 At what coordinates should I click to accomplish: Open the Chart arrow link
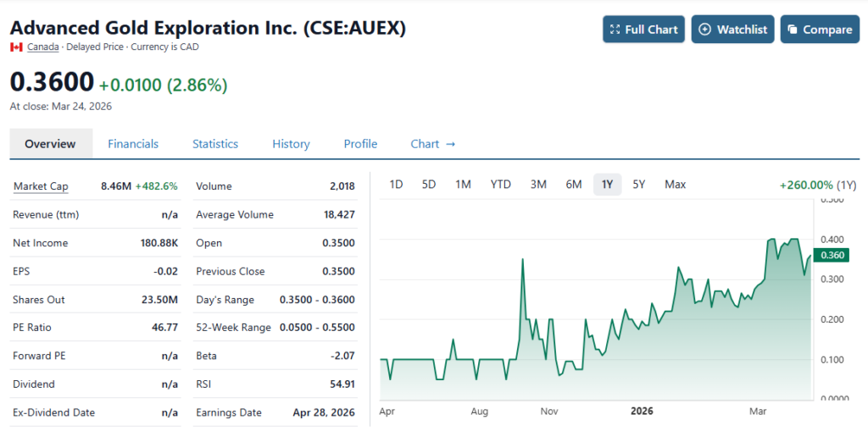coord(432,144)
